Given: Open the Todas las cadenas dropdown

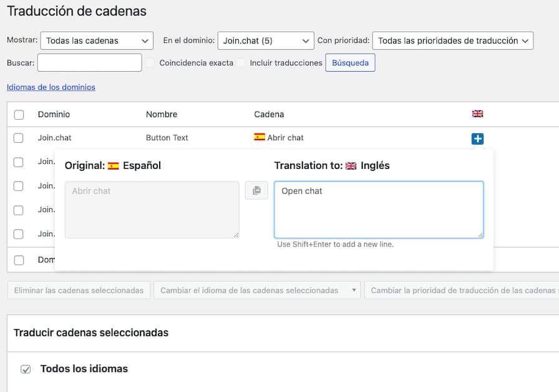Looking at the screenshot, I should click(x=97, y=41).
